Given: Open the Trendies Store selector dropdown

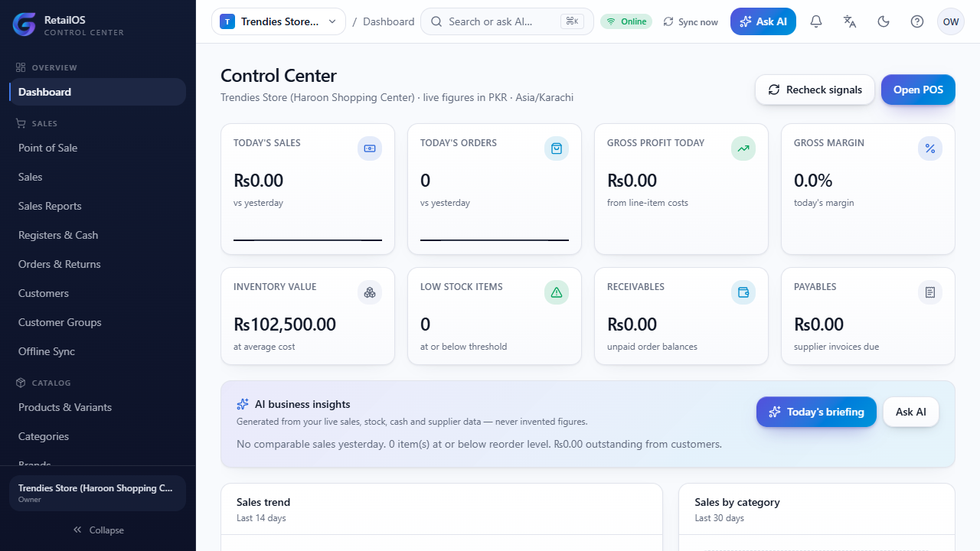Looking at the screenshot, I should point(279,21).
